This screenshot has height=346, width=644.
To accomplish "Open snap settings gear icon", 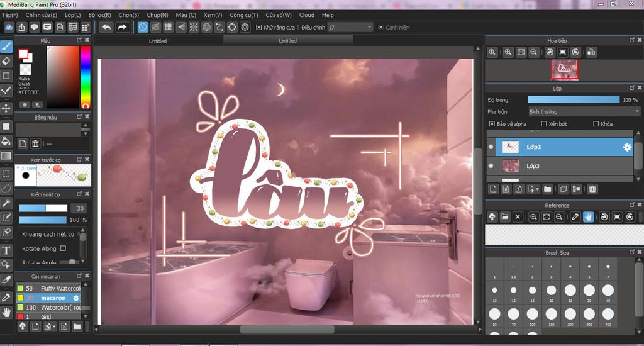I will 245,27.
